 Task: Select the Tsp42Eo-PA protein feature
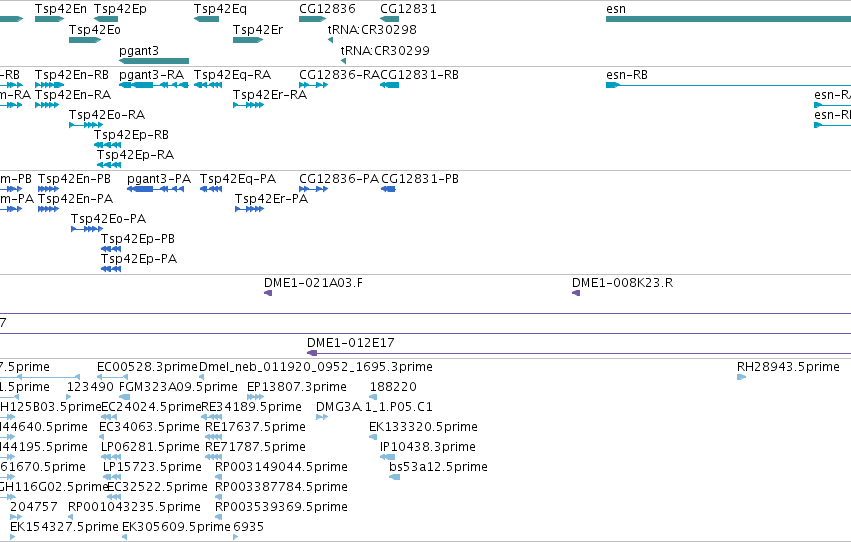tap(87, 229)
